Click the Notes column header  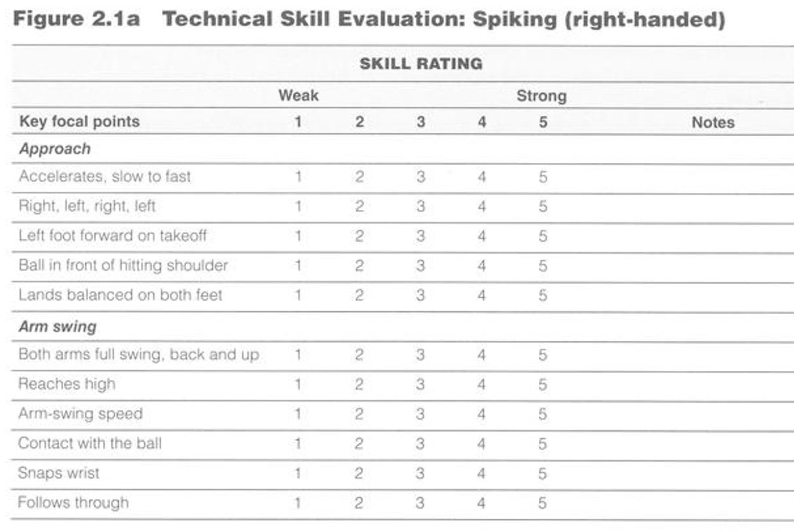coord(713,122)
